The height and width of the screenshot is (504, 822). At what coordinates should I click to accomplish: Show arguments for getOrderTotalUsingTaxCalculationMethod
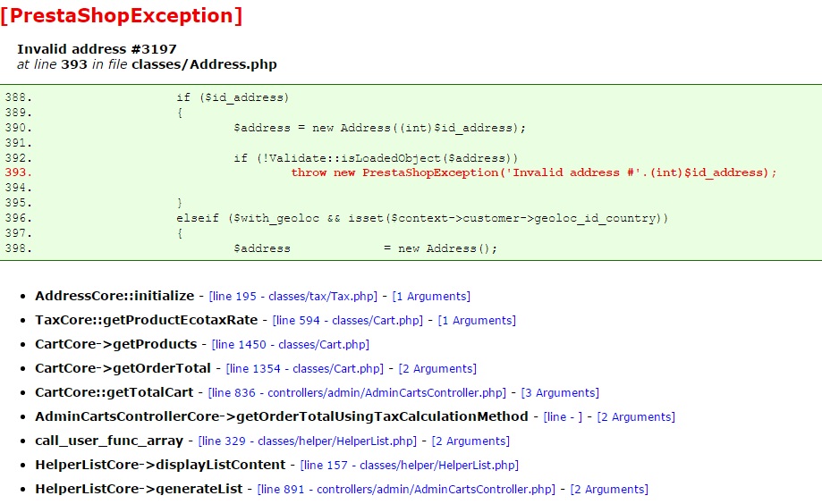pos(636,417)
